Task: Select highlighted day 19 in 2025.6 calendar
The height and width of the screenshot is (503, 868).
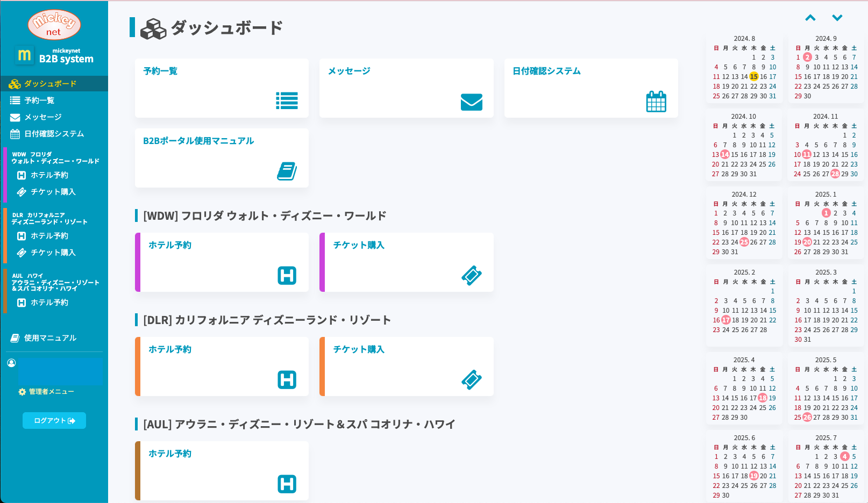Action: coord(754,476)
